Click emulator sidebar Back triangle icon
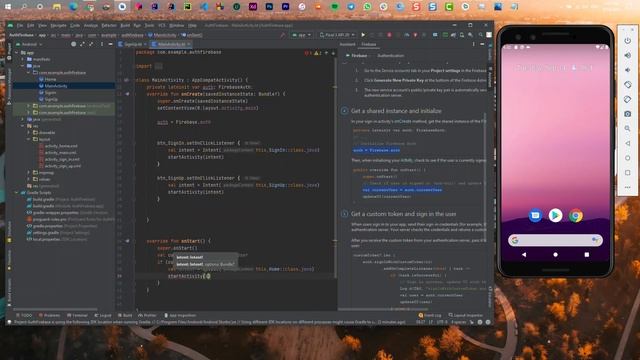Image resolution: width=640 pixels, height=360 pixels. tap(628, 143)
